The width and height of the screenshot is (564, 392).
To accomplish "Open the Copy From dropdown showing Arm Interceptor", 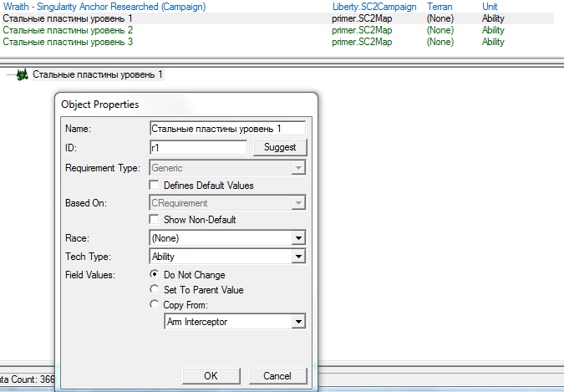I will click(x=235, y=322).
